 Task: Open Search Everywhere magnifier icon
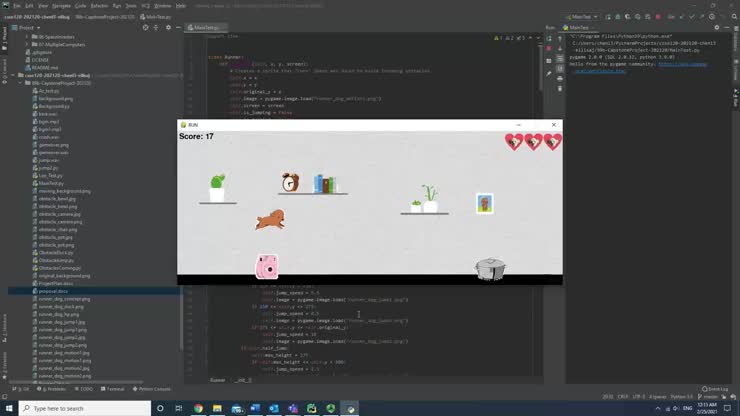[734, 17]
